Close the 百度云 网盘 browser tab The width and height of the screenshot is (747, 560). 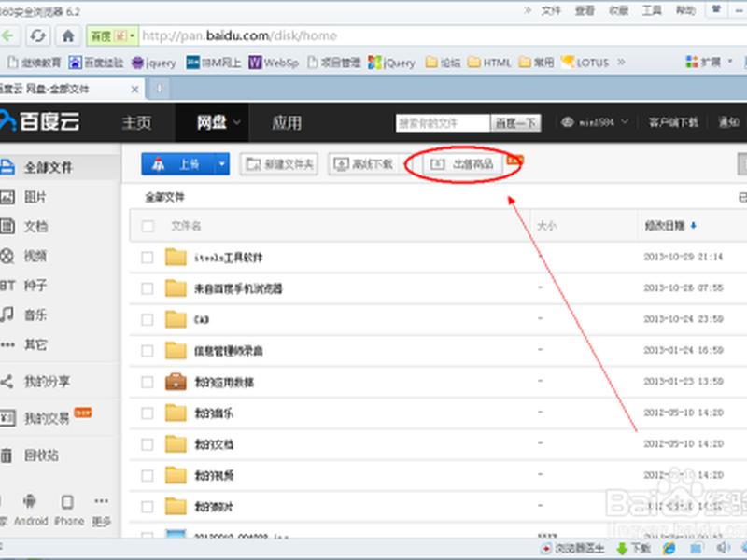[x=134, y=89]
